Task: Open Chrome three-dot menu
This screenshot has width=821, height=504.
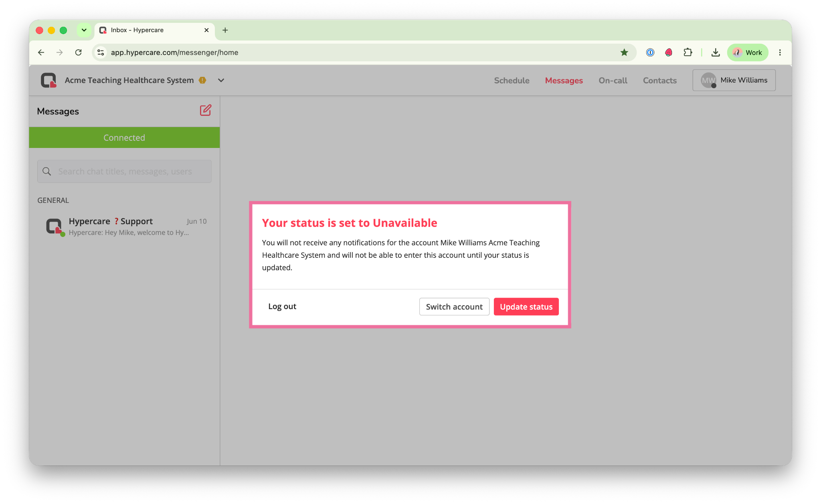Action: pyautogui.click(x=780, y=53)
